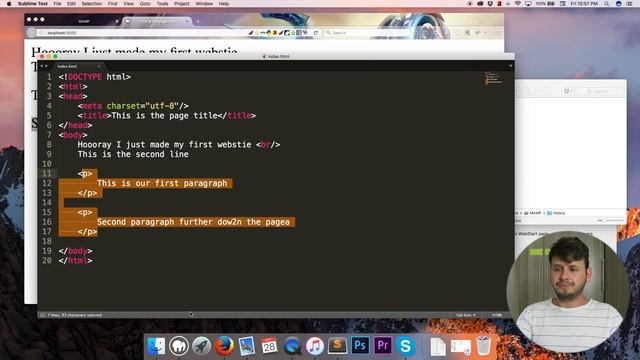640x360 pixels.
Task: Open Skype from the Dock
Action: coord(405,346)
